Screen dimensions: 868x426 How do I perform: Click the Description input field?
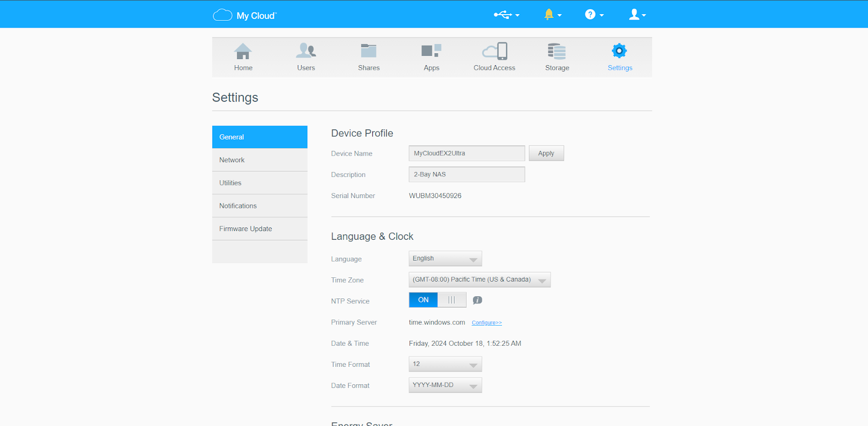[467, 175]
